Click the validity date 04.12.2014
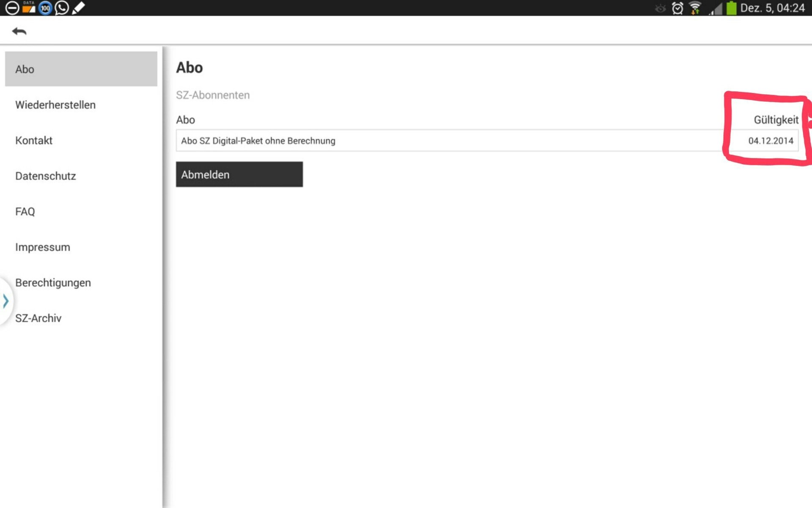 click(x=771, y=141)
